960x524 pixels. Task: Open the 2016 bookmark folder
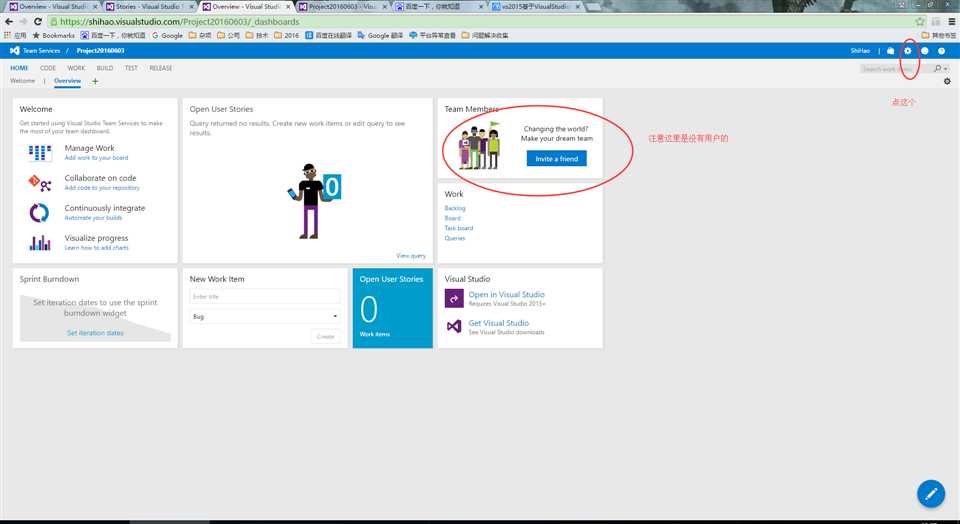click(287, 36)
